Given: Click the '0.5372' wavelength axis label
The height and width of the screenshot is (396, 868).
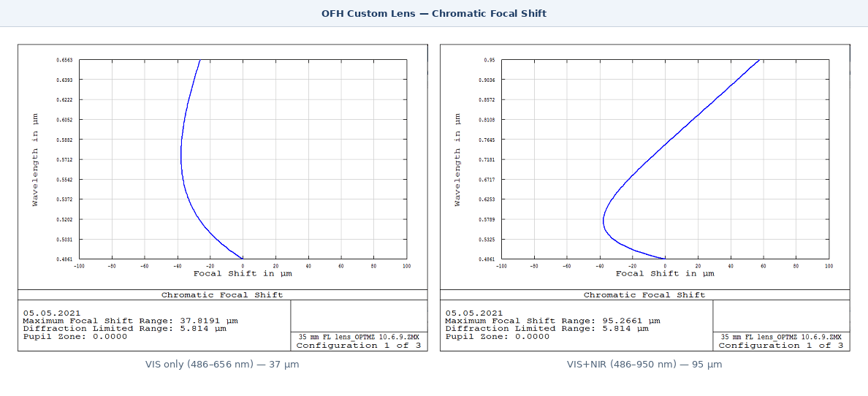Looking at the screenshot, I should (64, 199).
